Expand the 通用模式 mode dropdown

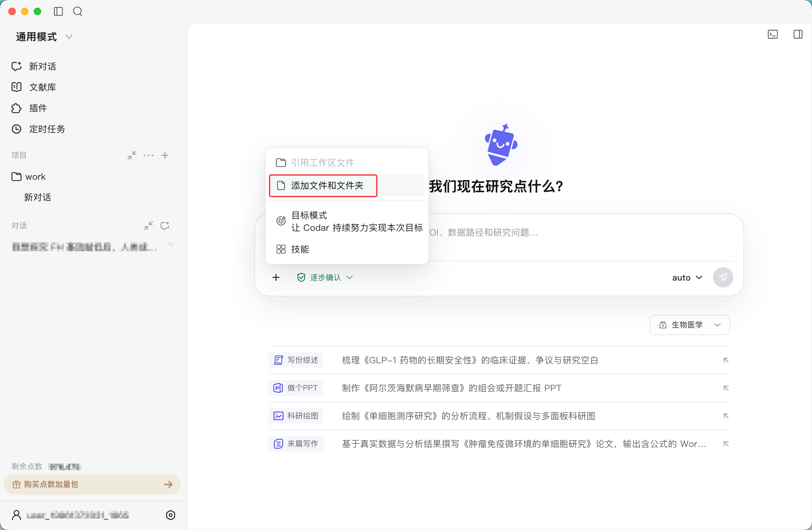[x=44, y=36]
